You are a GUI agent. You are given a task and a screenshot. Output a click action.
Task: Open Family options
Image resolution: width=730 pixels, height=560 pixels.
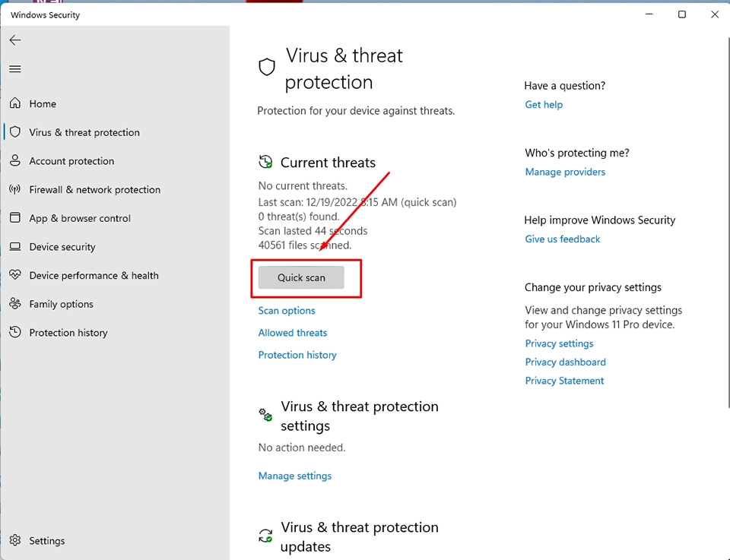point(62,303)
